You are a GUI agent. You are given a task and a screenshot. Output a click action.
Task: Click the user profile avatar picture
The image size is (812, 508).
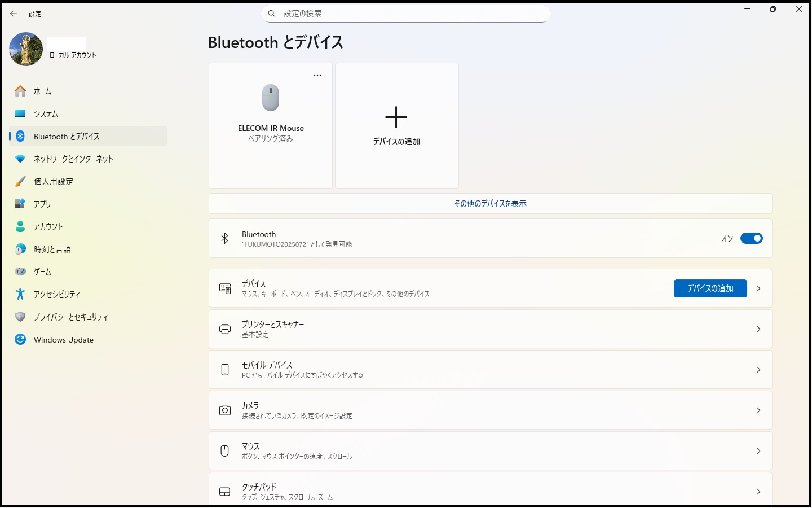tap(26, 50)
